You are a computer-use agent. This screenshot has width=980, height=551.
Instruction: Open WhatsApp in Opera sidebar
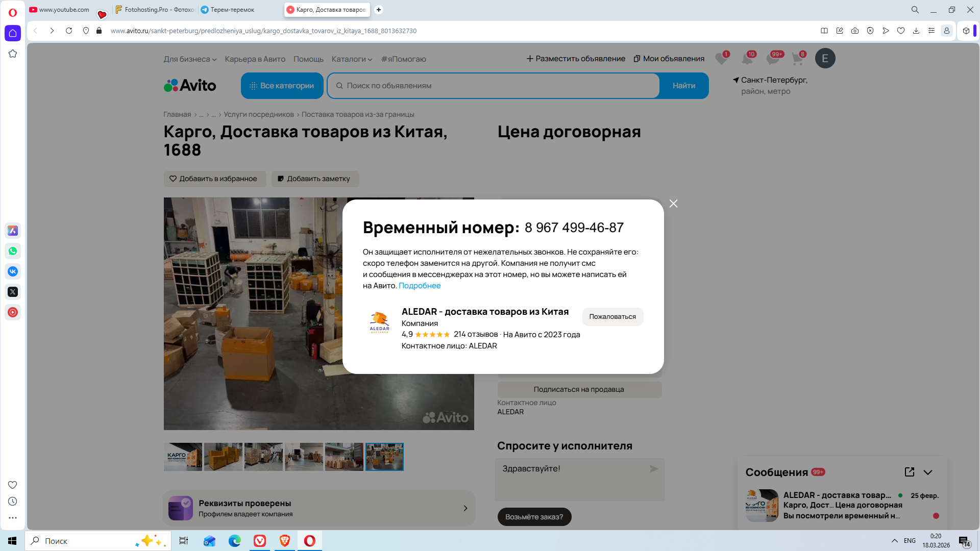[x=13, y=251]
